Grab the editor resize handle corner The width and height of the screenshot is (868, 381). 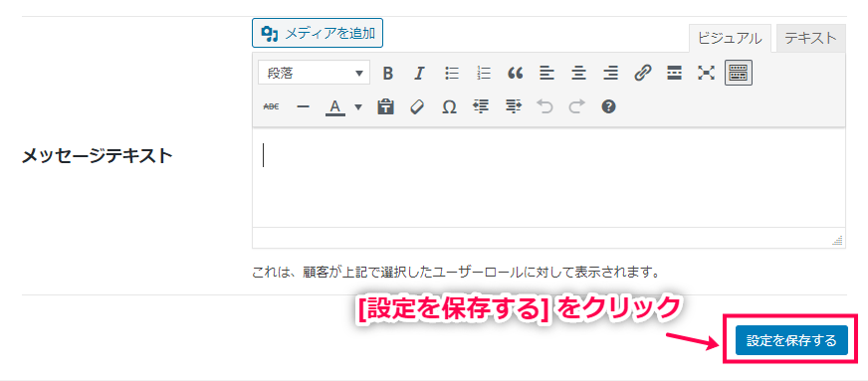[838, 240]
